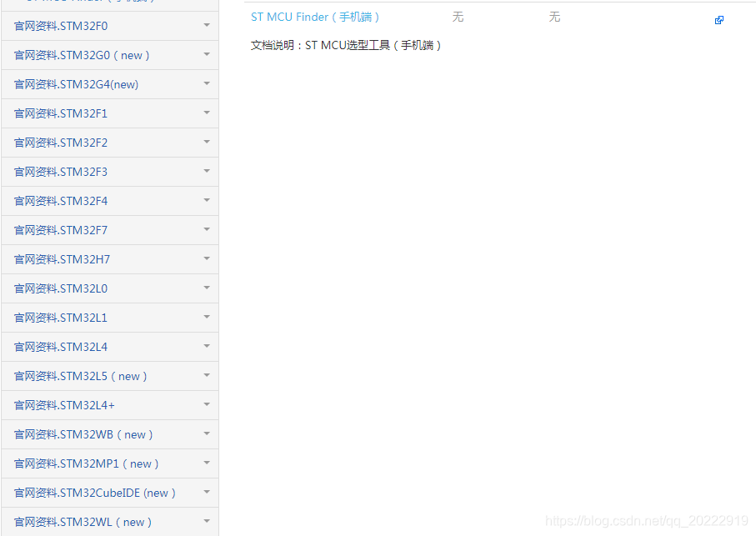This screenshot has height=536, width=756.
Task: Click the 文档说明：ST MCU选型工具（手机端）text
Action: [346, 45]
